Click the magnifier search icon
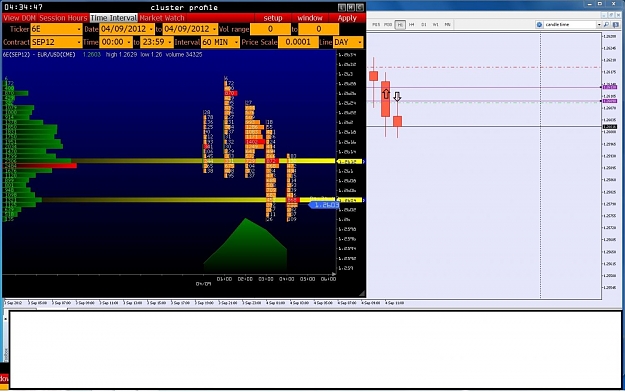Screen dimensions: 625x392 click(x=606, y=25)
